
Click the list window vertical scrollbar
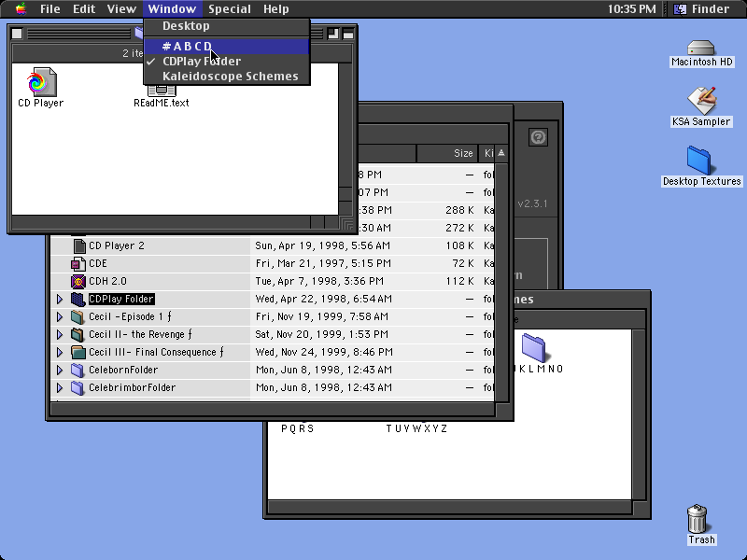(501, 283)
